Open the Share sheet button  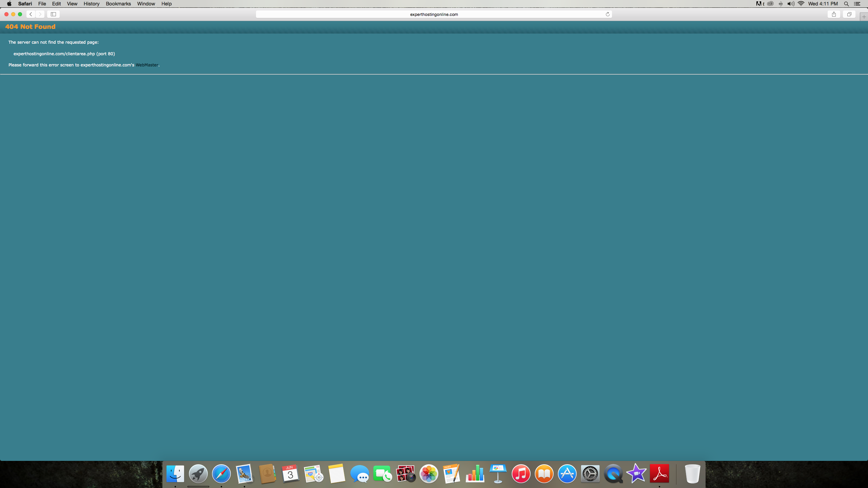(x=834, y=14)
